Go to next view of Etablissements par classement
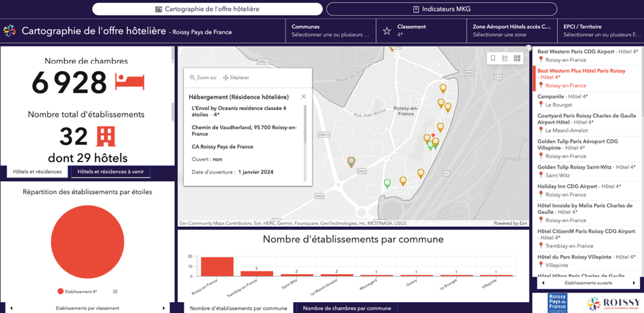The width and height of the screenshot is (644, 313). [164, 308]
